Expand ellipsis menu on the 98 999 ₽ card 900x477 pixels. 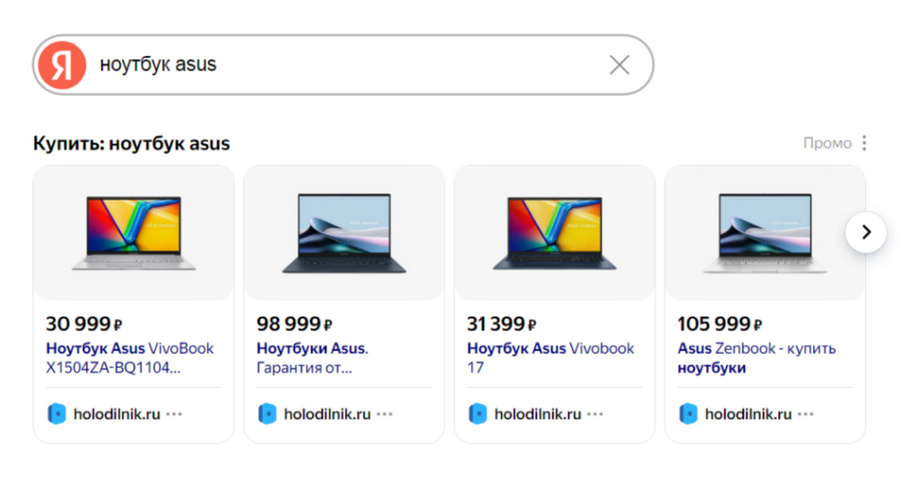pyautogui.click(x=385, y=414)
